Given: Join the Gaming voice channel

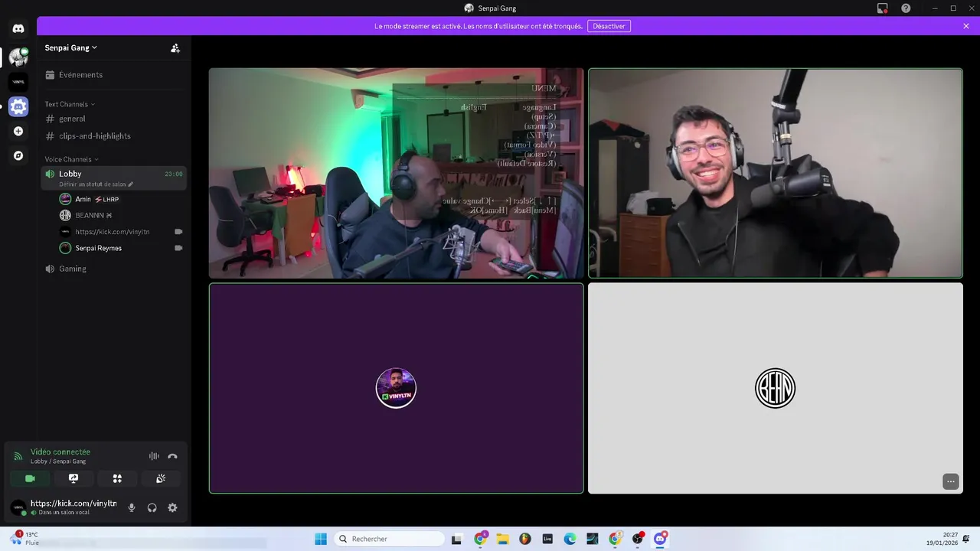Looking at the screenshot, I should (113, 269).
